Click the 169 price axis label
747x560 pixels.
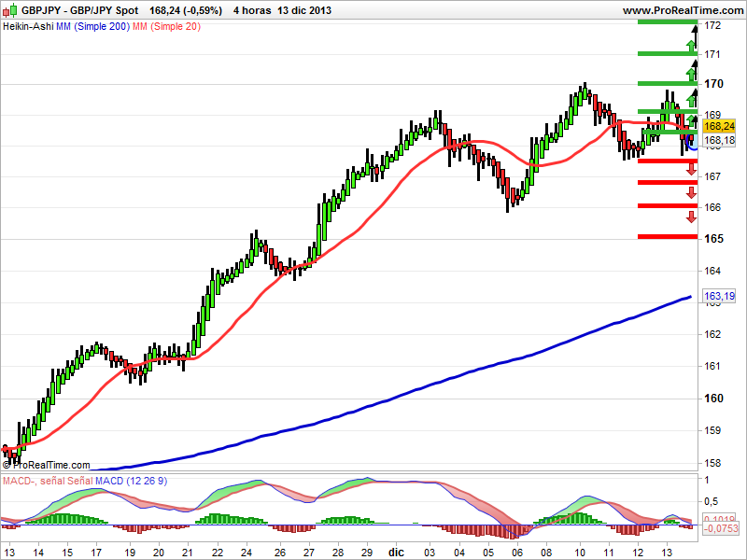pyautogui.click(x=712, y=115)
